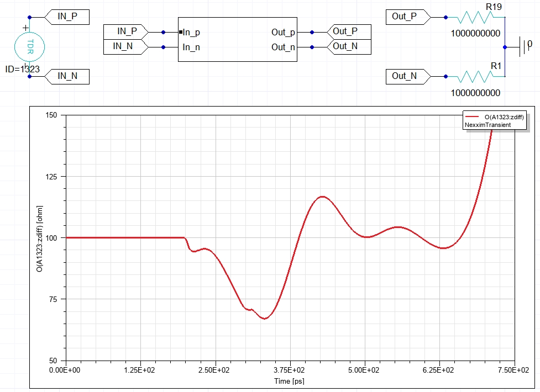The height and width of the screenshot is (392, 540).
Task: Click the Out_P port on block's Out_p pin
Action: [348, 32]
